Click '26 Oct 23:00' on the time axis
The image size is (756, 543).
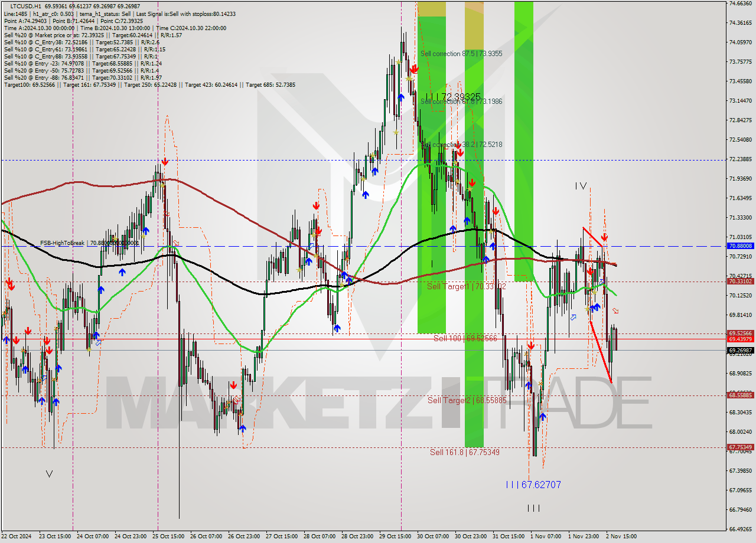[244, 537]
